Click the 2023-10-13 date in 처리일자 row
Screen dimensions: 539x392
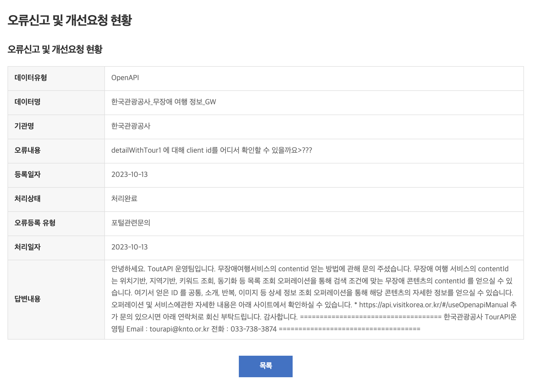[x=129, y=247]
